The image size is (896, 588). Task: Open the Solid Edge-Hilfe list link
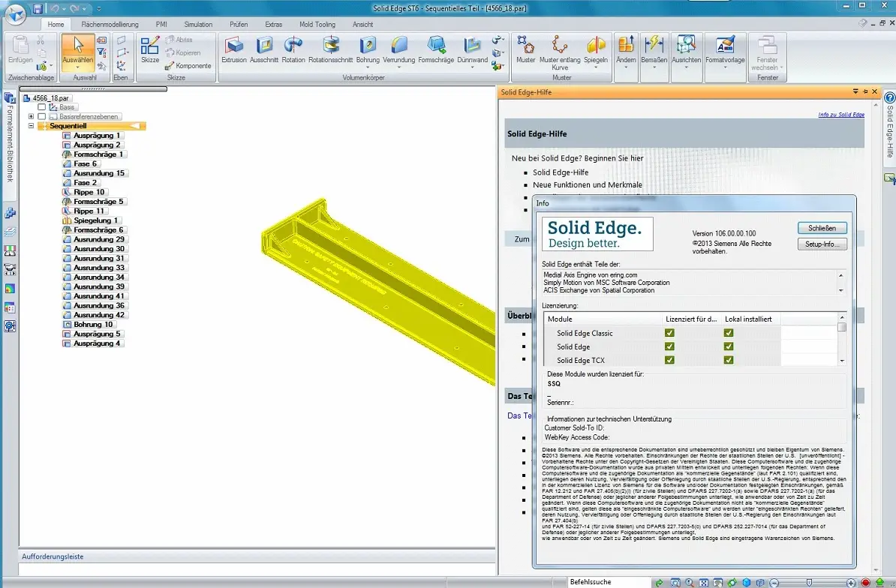[561, 172]
